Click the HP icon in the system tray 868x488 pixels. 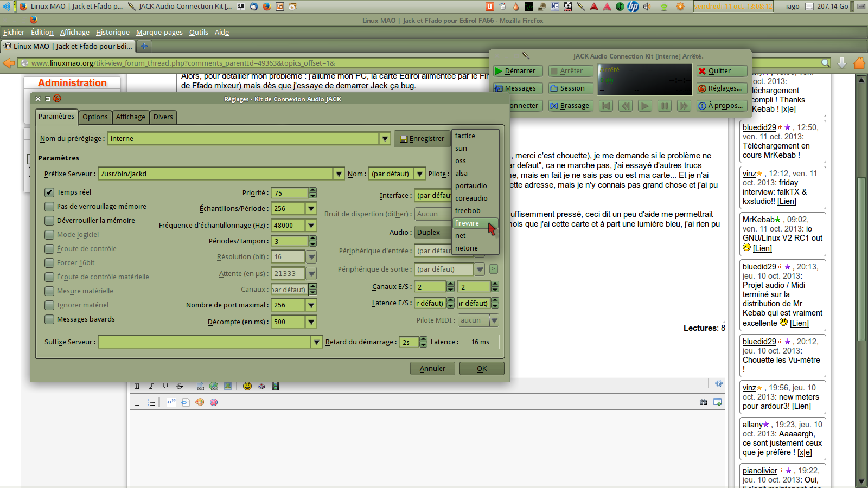pos(633,7)
